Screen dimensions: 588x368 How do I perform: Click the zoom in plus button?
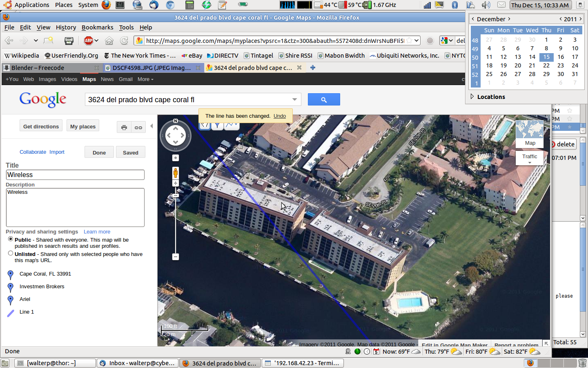pos(176,183)
